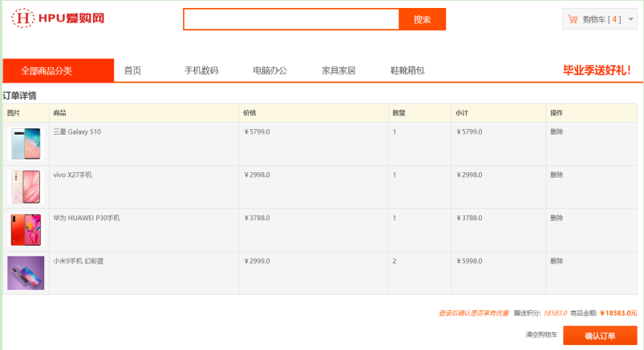Select the ￥2999.0 price for 小米9

coord(257,261)
